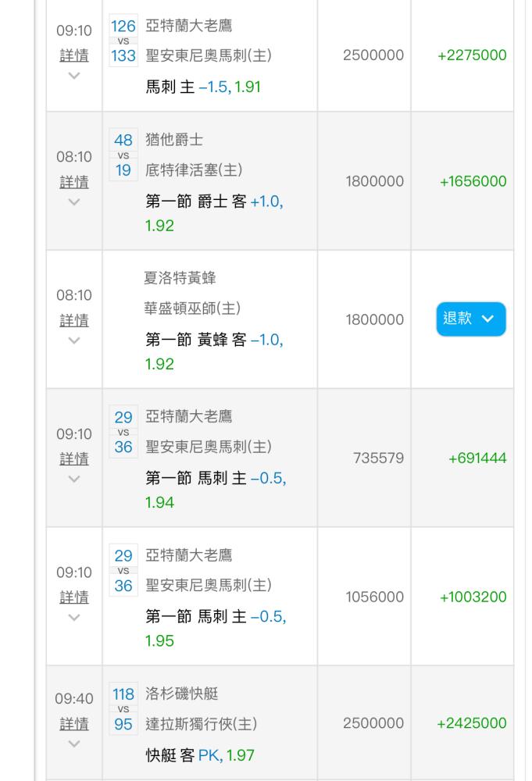
Task: Expand chevron under the Jazz vs Pistons row
Action: 74,202
